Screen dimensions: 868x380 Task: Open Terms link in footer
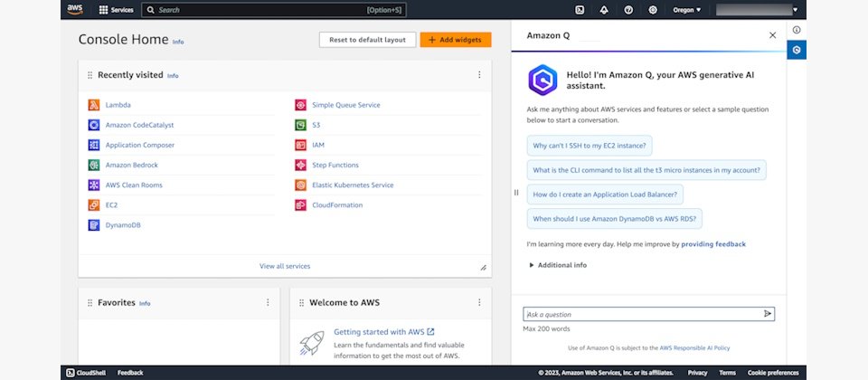coord(727,373)
